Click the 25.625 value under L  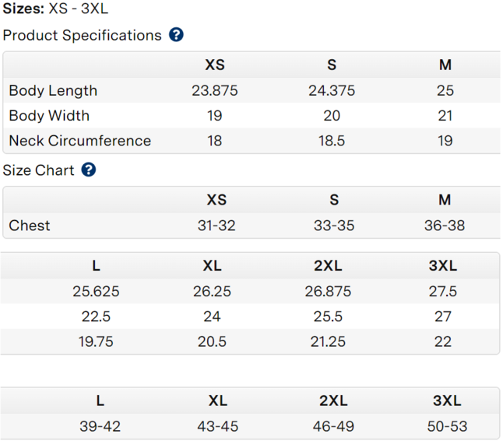96,292
